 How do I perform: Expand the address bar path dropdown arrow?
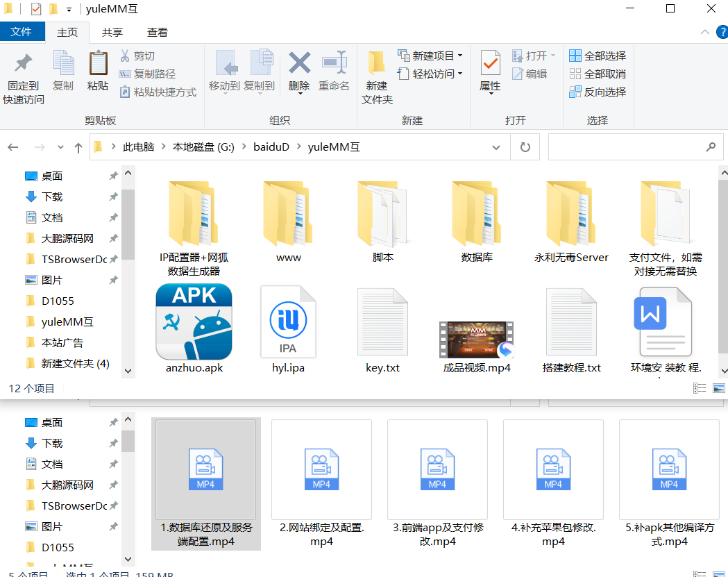coord(496,147)
